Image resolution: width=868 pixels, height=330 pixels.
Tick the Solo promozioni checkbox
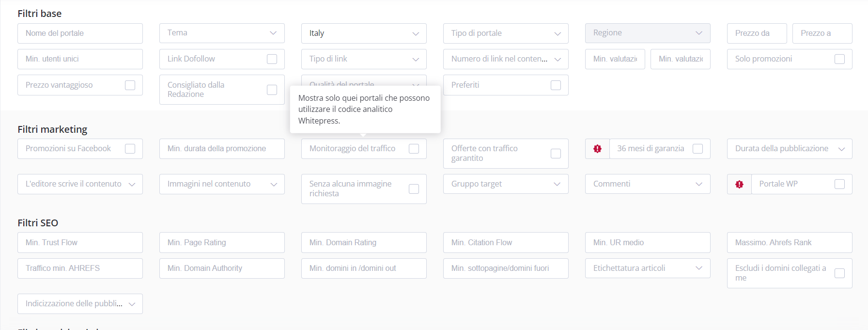pyautogui.click(x=840, y=59)
